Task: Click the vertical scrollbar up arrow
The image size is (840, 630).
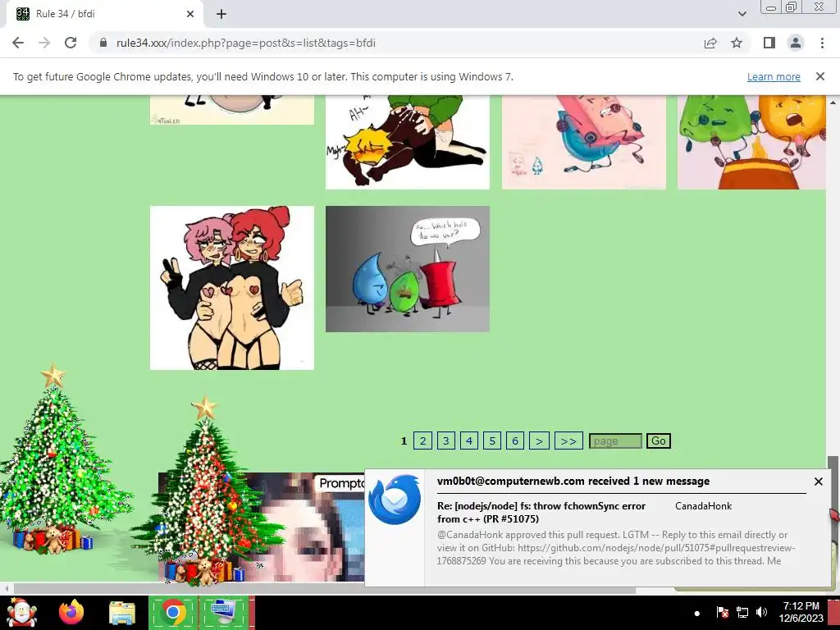Action: click(x=833, y=102)
